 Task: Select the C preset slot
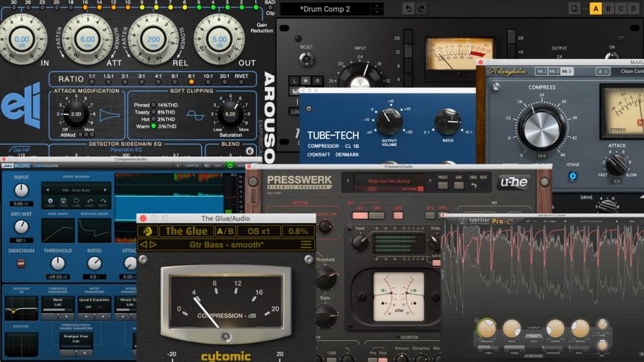tap(621, 9)
